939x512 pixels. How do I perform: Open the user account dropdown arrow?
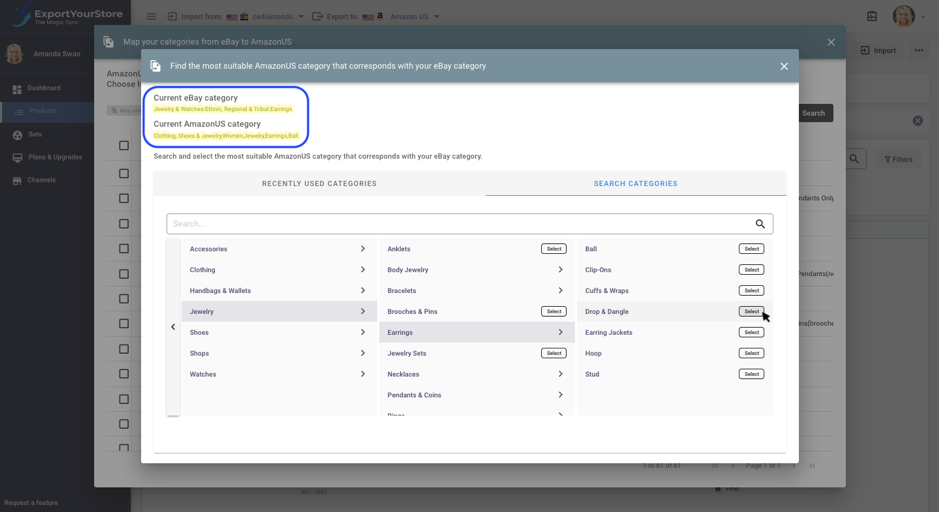(923, 17)
